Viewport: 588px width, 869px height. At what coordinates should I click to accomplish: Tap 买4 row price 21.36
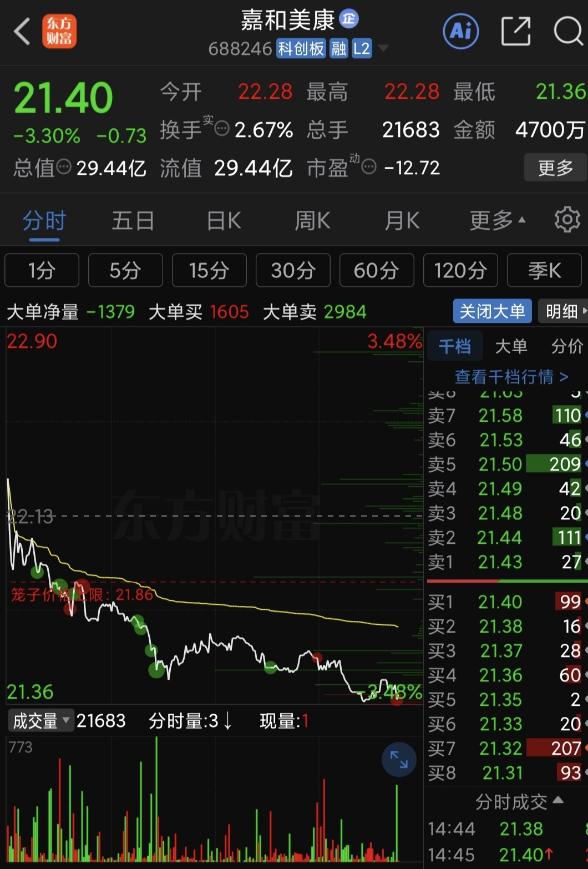[500, 675]
